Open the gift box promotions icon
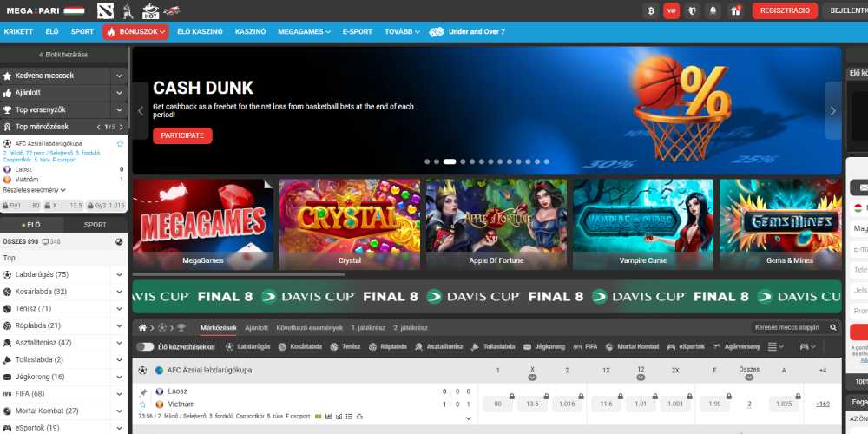Viewport: 868px width, 434px height. tap(735, 10)
